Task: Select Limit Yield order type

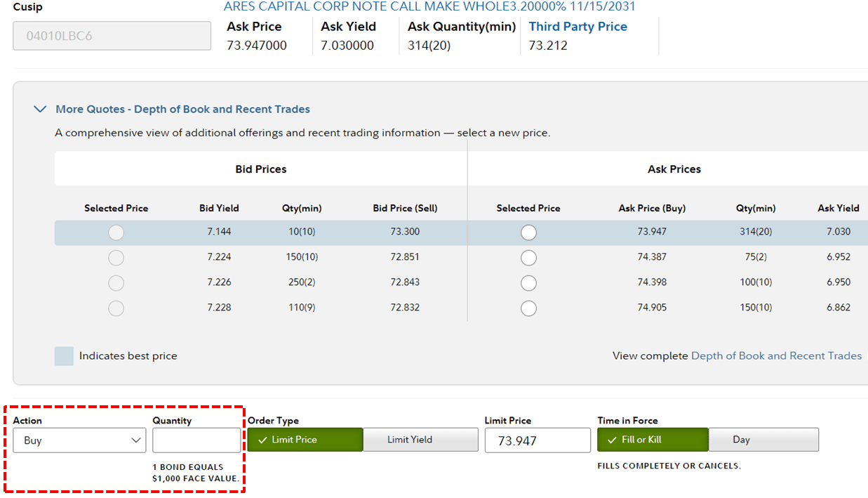Action: click(x=410, y=440)
